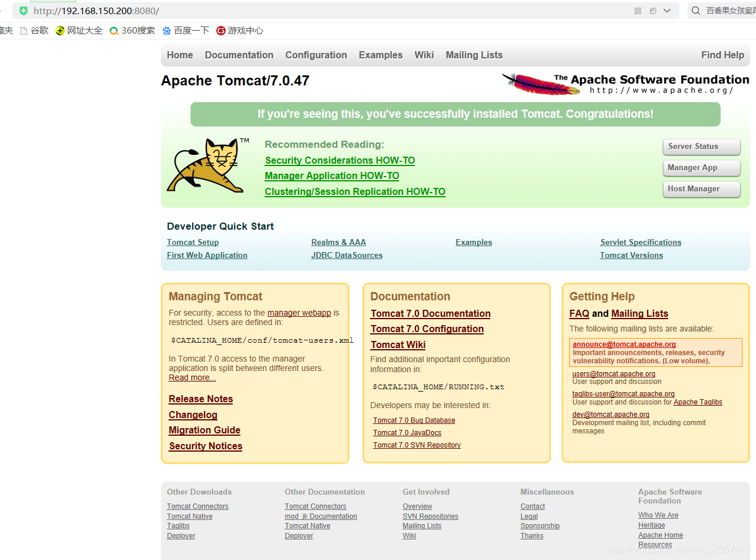Open the First Web Application link
The width and height of the screenshot is (756, 560).
point(207,255)
